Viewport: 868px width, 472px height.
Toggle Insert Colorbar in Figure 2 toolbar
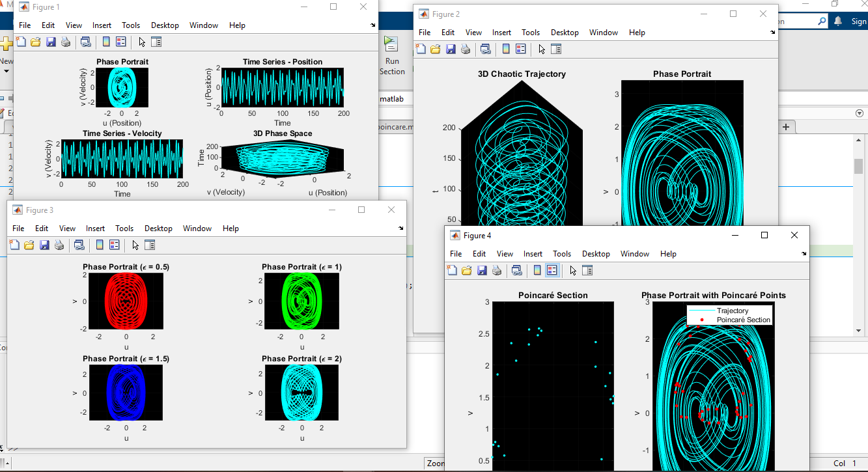506,49
